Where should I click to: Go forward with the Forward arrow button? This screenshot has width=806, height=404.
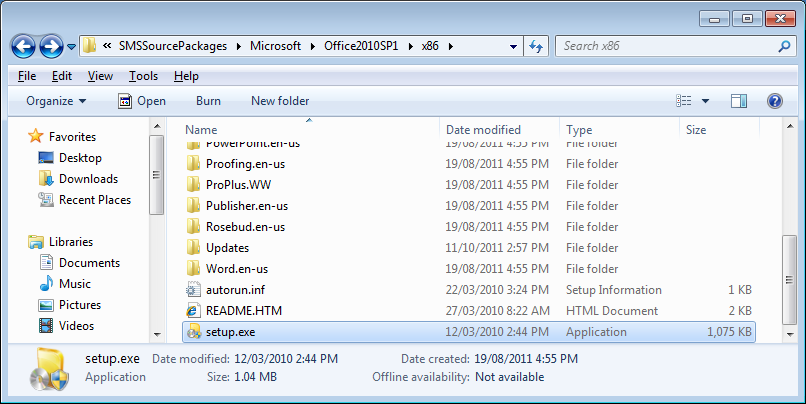tap(51, 46)
